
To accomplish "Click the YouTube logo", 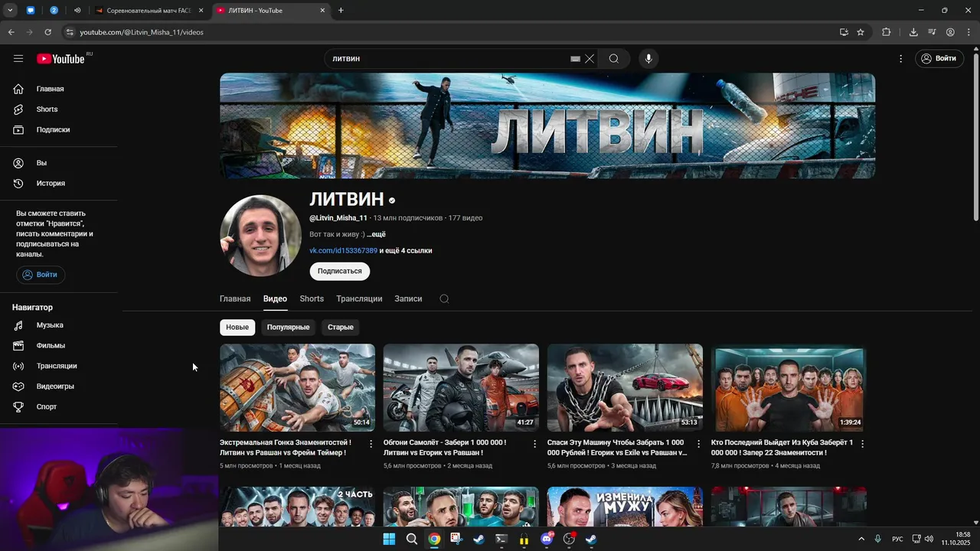I will (61, 59).
